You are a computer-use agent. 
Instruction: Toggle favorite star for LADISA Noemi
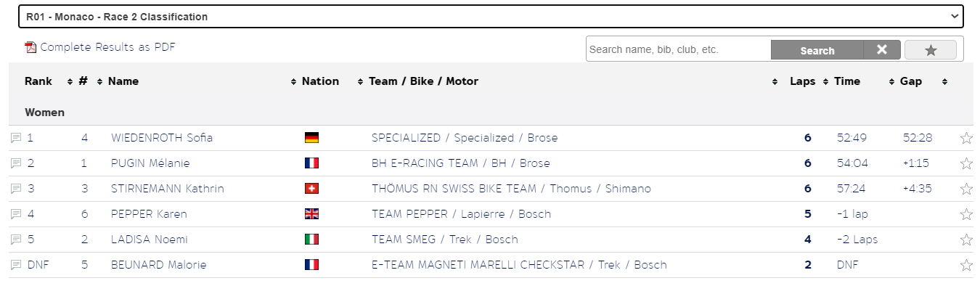click(966, 240)
